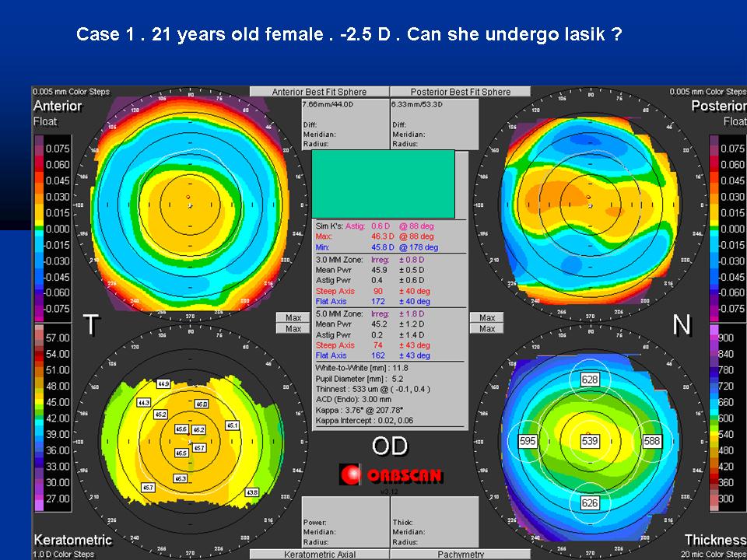
Task: Click the 539 central thickness marker
Action: coord(591,439)
